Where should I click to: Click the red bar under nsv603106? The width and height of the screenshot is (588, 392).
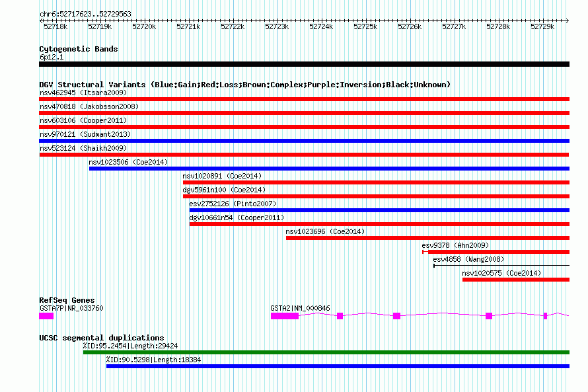coord(304,127)
